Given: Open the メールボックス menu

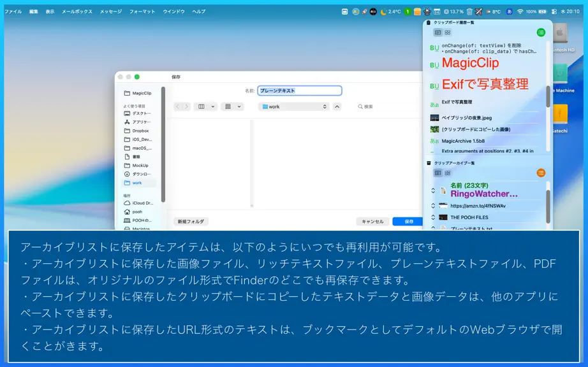Looking at the screenshot, I should pyautogui.click(x=77, y=11).
